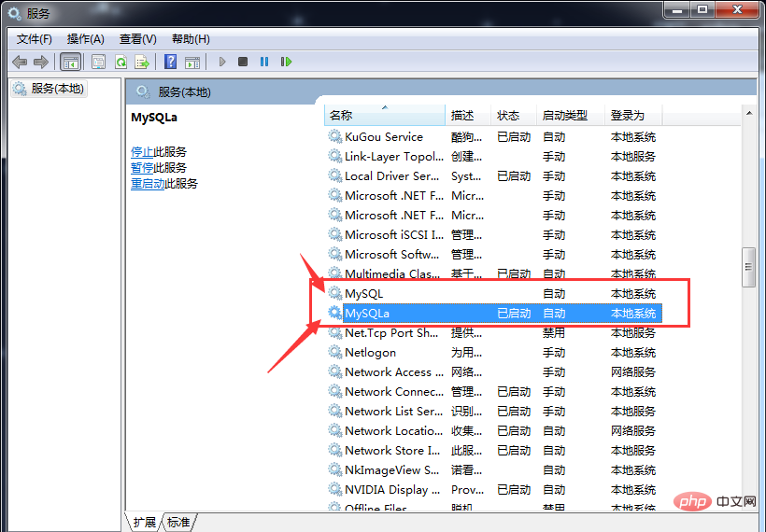Click the Refresh toolbar icon
Image resolution: width=766 pixels, height=532 pixels.
(121, 62)
